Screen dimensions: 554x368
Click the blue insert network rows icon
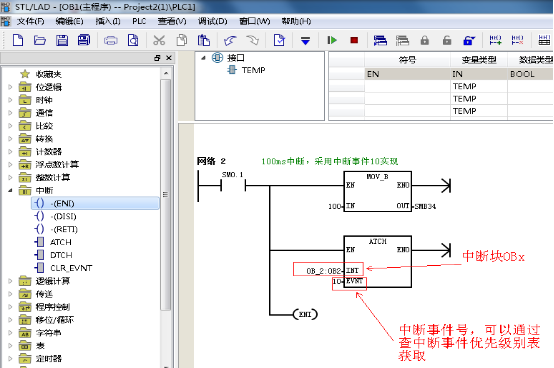click(380, 41)
